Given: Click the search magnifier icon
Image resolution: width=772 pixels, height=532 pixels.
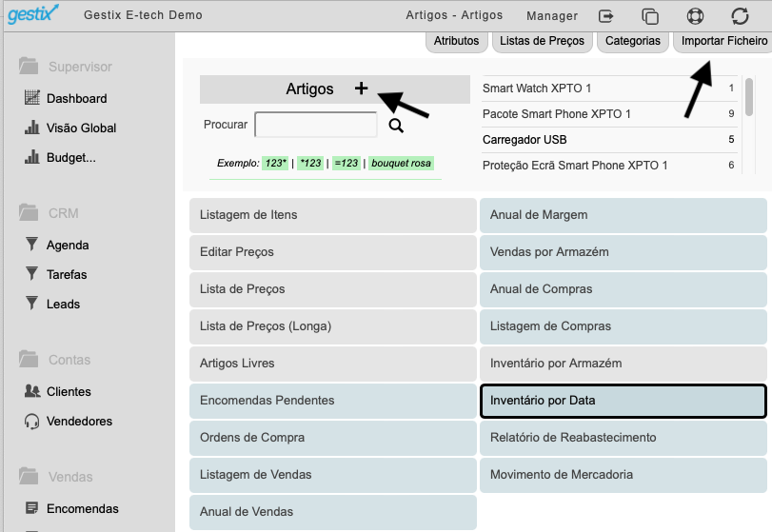Looking at the screenshot, I should (x=396, y=126).
